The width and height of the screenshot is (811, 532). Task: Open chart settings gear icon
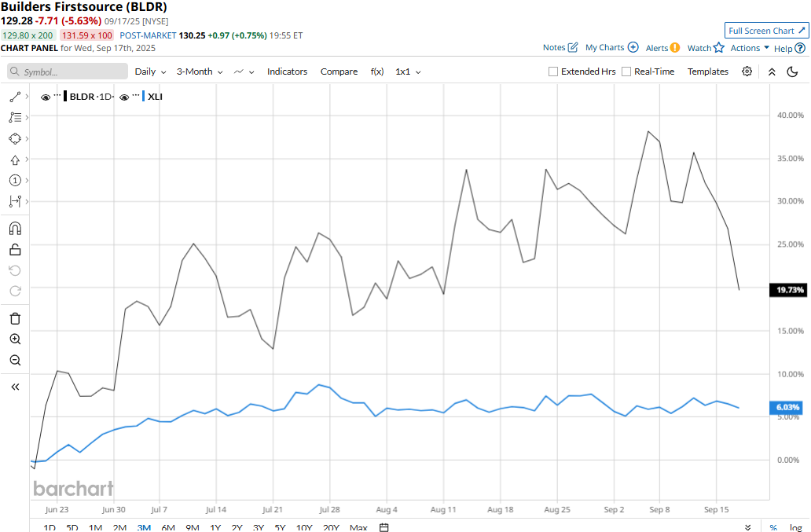pyautogui.click(x=747, y=72)
